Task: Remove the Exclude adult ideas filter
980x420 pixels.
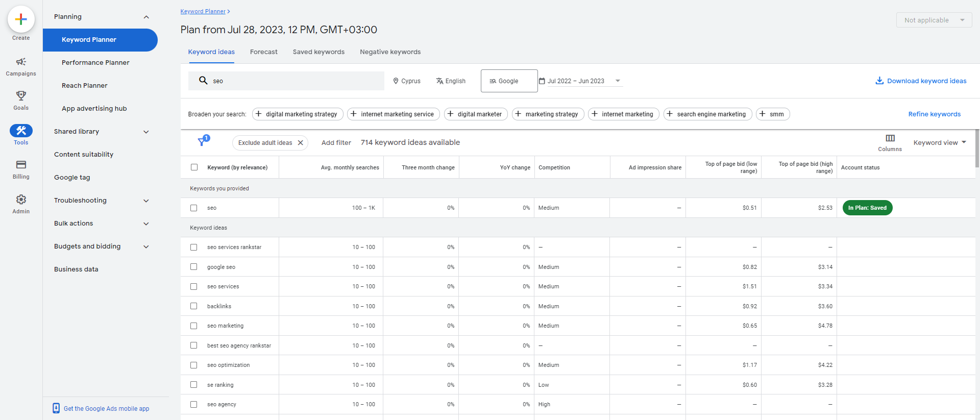Action: [x=301, y=143]
